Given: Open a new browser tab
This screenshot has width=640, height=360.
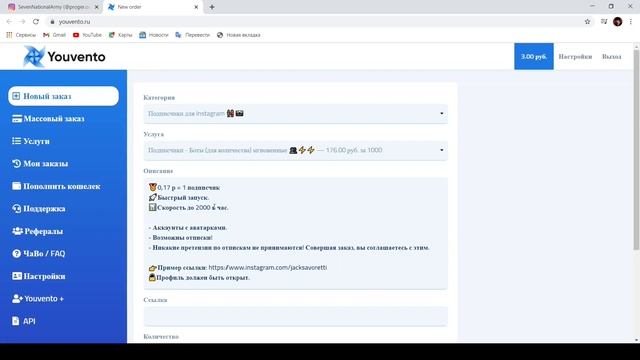Looking at the screenshot, I should coord(212,7).
